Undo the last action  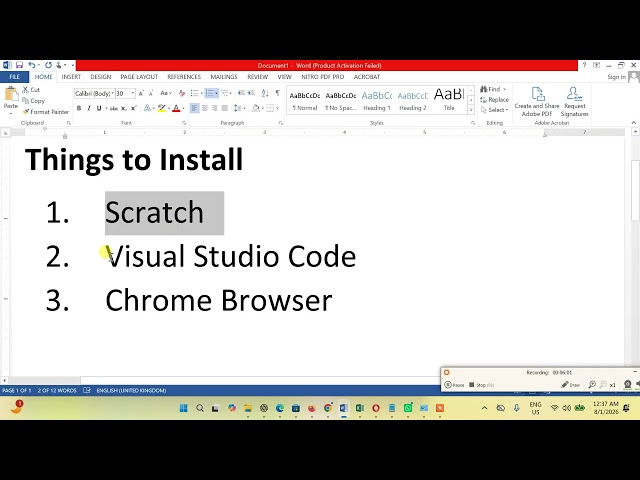[31, 65]
